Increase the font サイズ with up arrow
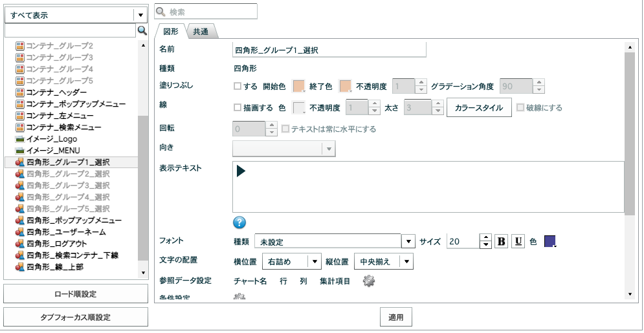644x333 pixels. click(486, 238)
